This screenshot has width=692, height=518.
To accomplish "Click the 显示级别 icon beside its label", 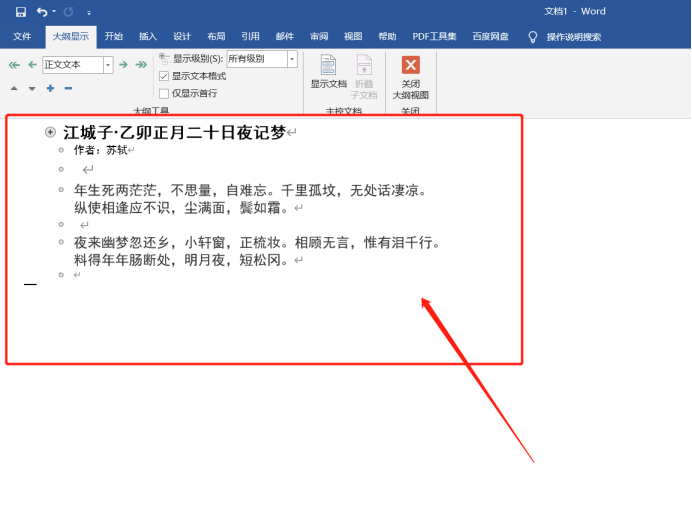I will (x=164, y=59).
